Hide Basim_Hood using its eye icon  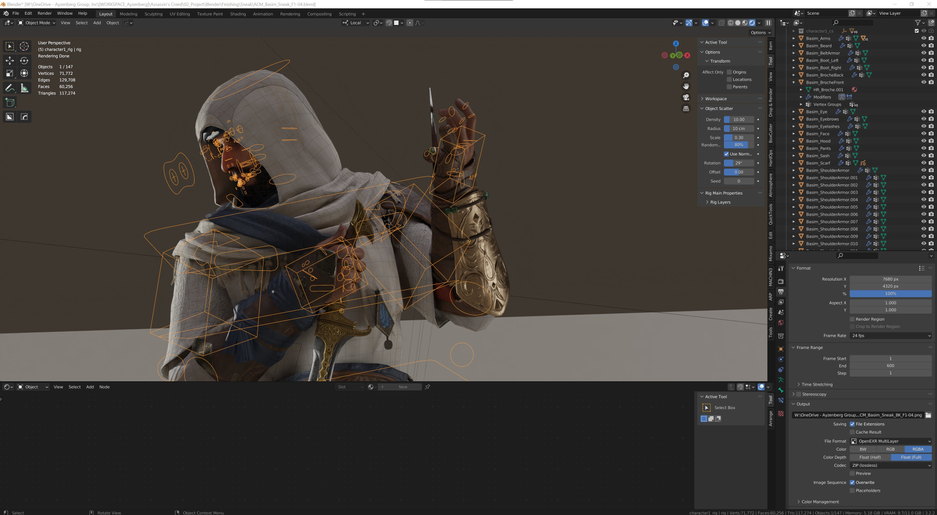[923, 141]
